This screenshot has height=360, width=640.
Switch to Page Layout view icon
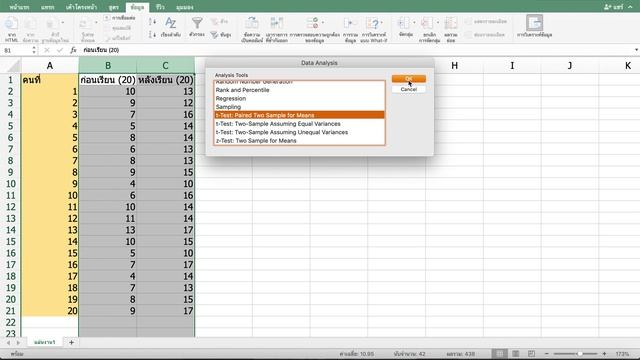(x=516, y=353)
